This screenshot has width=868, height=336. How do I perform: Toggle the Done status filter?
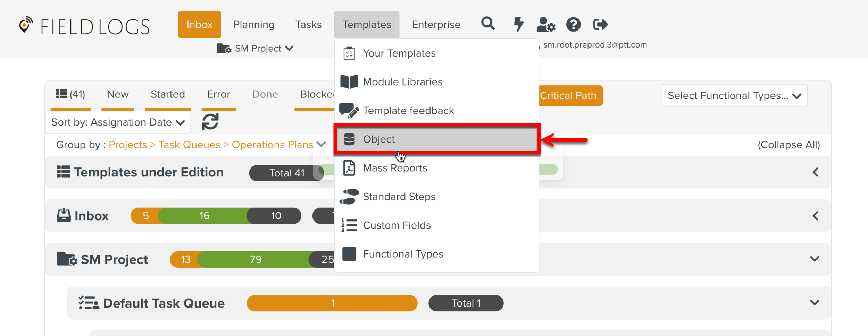click(x=265, y=94)
